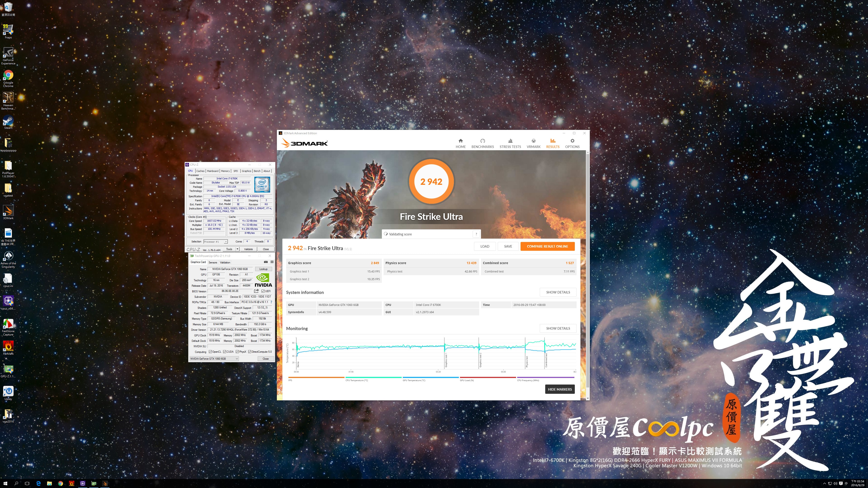The height and width of the screenshot is (488, 868).
Task: Open the Processor #1 selection dropdown in CPU-Z
Action: tap(216, 242)
